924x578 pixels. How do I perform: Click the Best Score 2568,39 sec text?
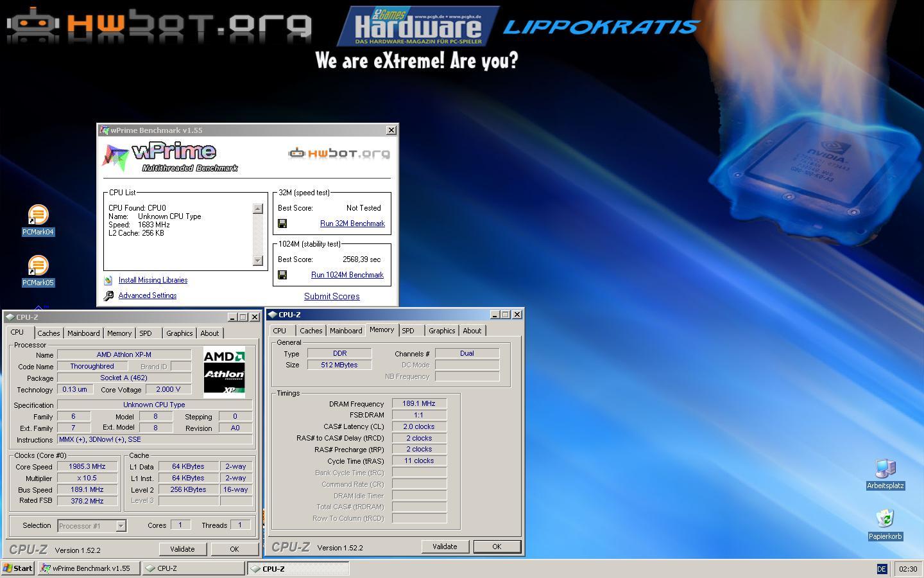pyautogui.click(x=361, y=259)
